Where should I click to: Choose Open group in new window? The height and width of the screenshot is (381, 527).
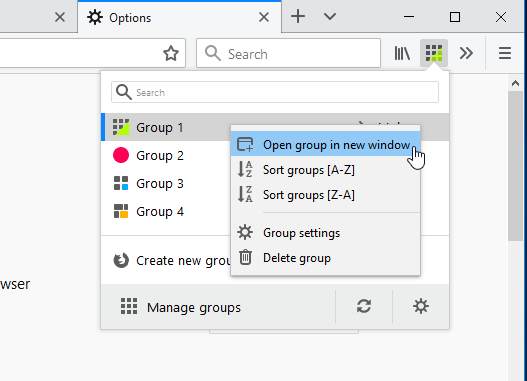(x=325, y=145)
